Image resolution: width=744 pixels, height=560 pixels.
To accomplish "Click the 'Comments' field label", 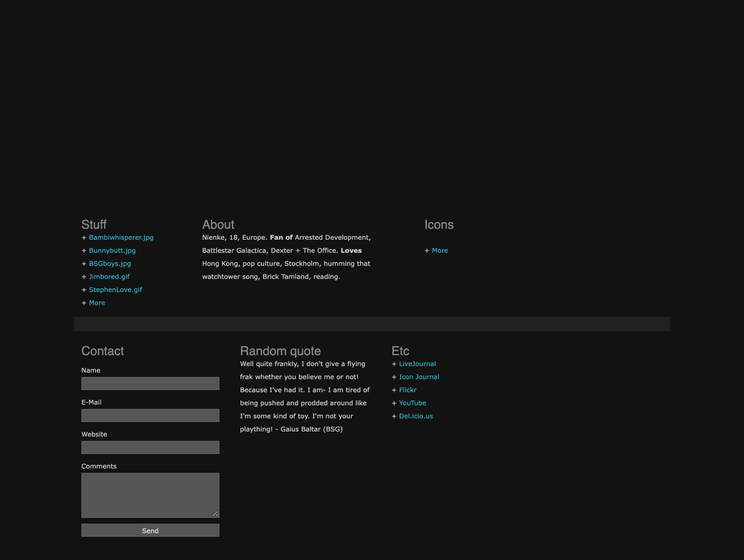I will coord(99,466).
